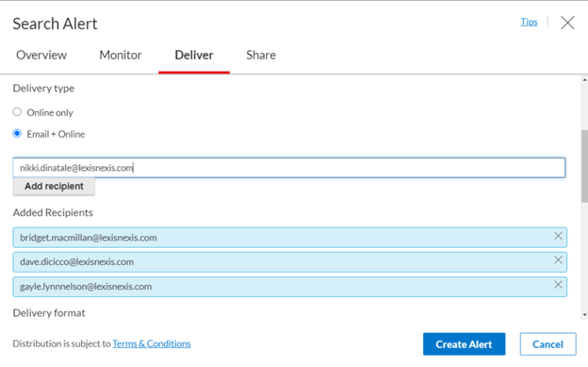588x367 pixels.
Task: Cancel the search alert
Action: [547, 344]
